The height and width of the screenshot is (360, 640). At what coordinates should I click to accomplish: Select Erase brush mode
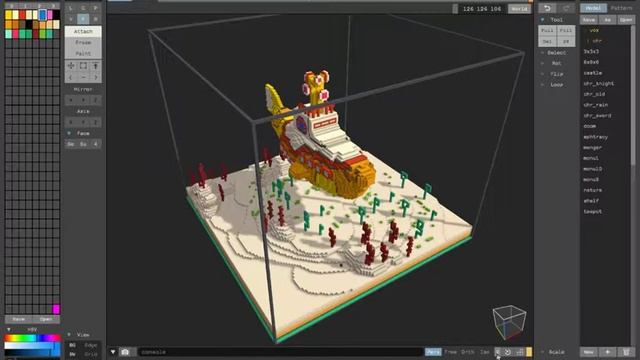[x=83, y=42]
